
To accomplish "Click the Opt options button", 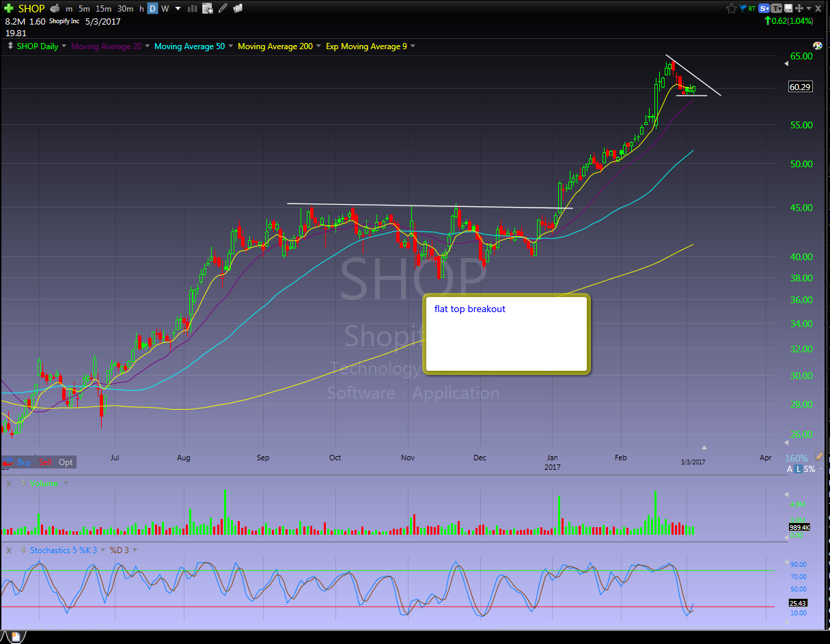I will 66,462.
